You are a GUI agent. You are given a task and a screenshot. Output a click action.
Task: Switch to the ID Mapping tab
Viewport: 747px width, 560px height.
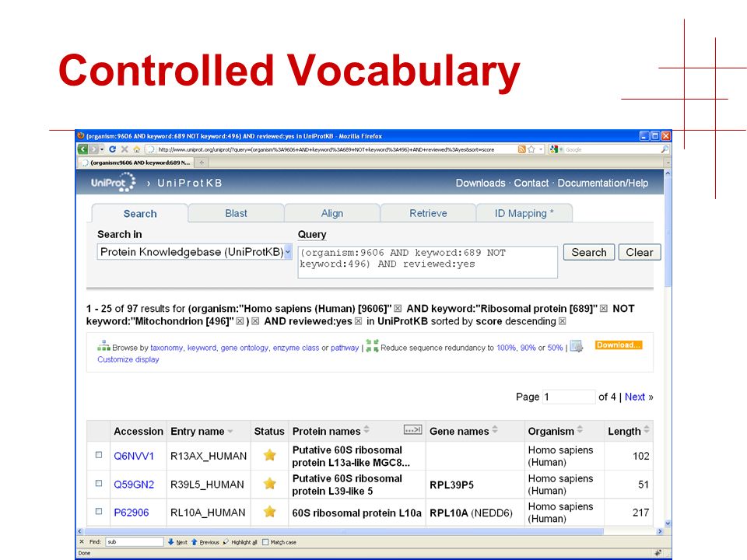[524, 213]
